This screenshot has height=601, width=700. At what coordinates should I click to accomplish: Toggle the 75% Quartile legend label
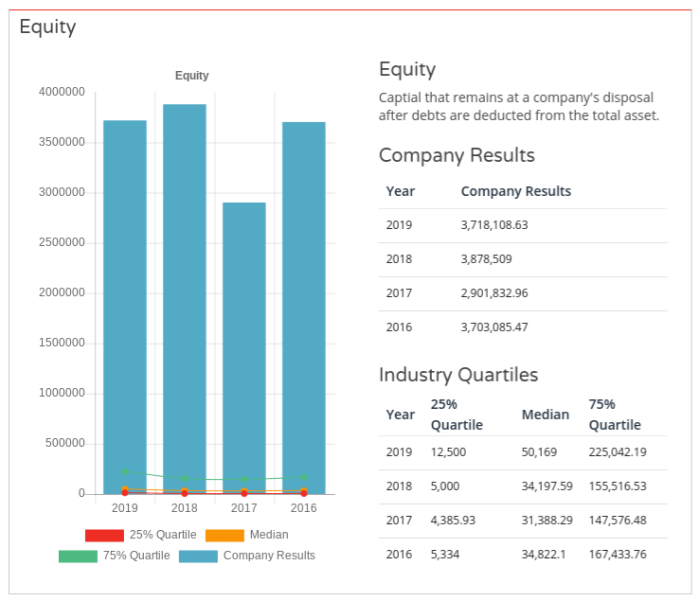136,556
